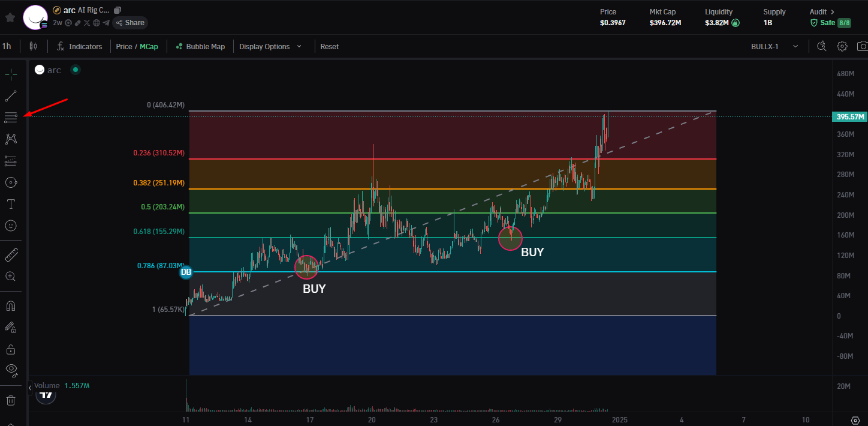
Task: Click the trash icon to remove drawings
Action: [11, 400]
